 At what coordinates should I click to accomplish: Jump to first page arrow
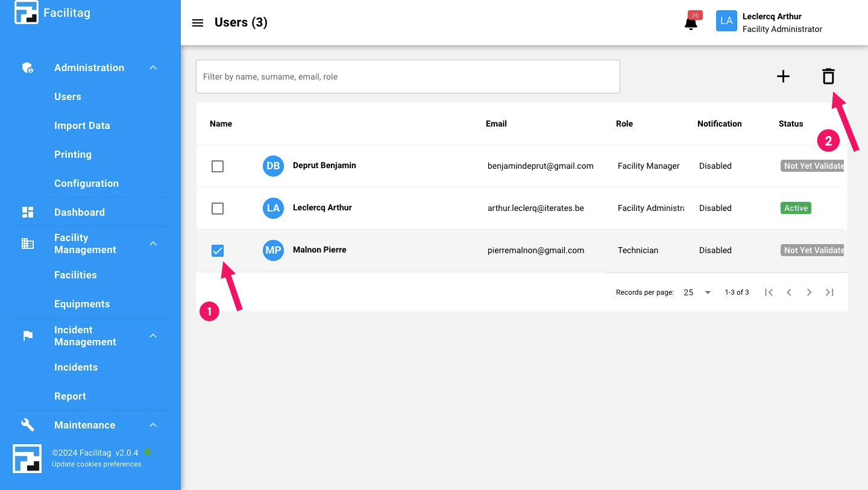769,292
